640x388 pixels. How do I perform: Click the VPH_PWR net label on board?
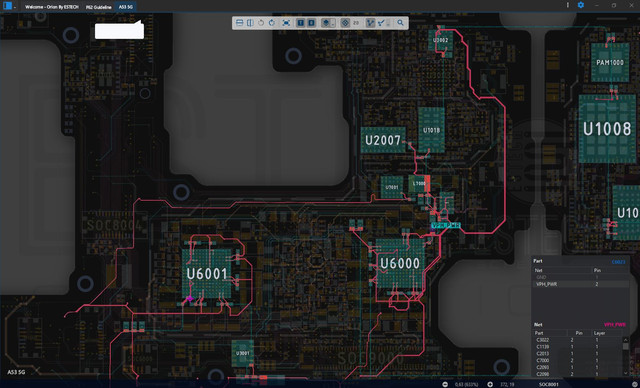click(x=446, y=225)
